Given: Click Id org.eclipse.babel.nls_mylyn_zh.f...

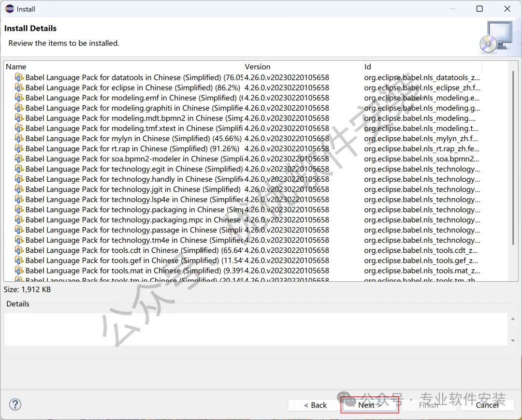Looking at the screenshot, I should pyautogui.click(x=420, y=138).
